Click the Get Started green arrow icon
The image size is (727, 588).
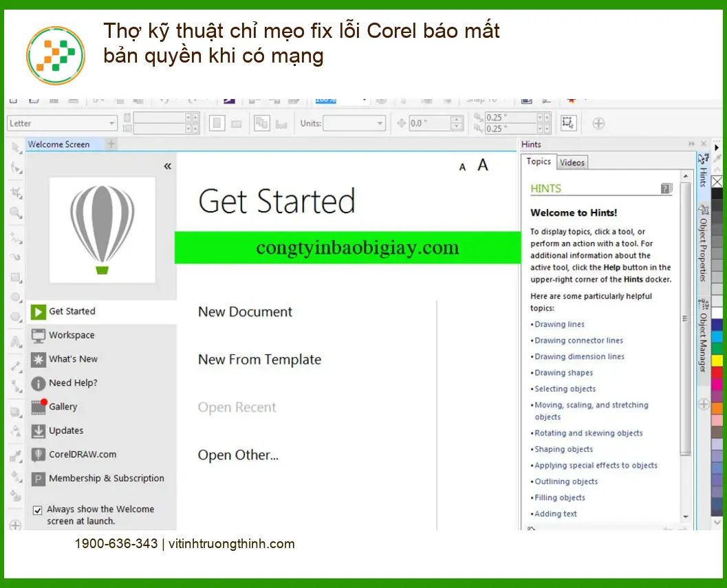coord(38,312)
